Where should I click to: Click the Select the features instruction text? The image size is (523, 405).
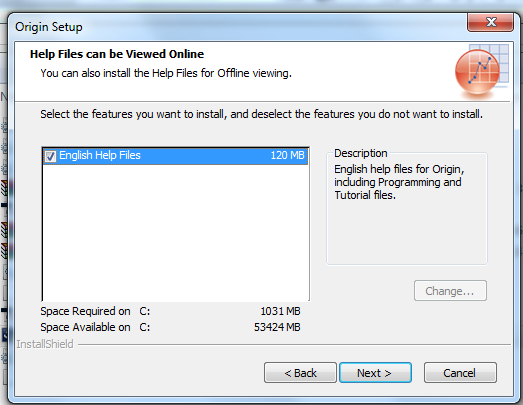(x=261, y=114)
